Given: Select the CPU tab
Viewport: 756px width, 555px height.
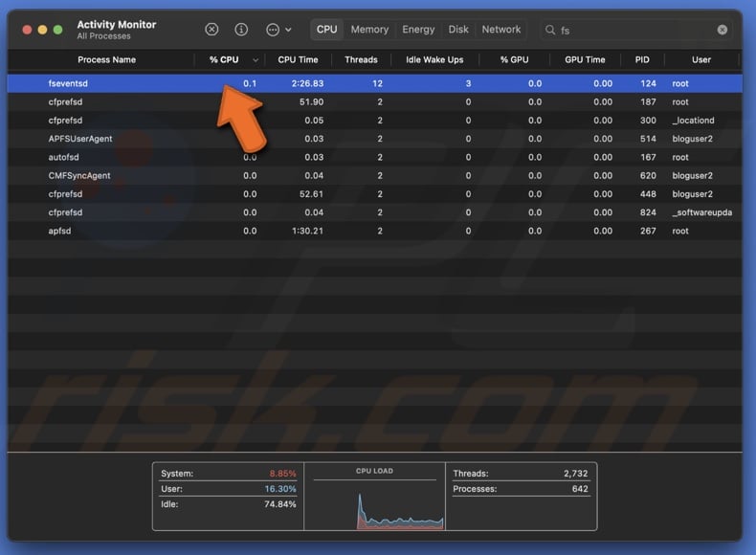Looking at the screenshot, I should pos(327,30).
